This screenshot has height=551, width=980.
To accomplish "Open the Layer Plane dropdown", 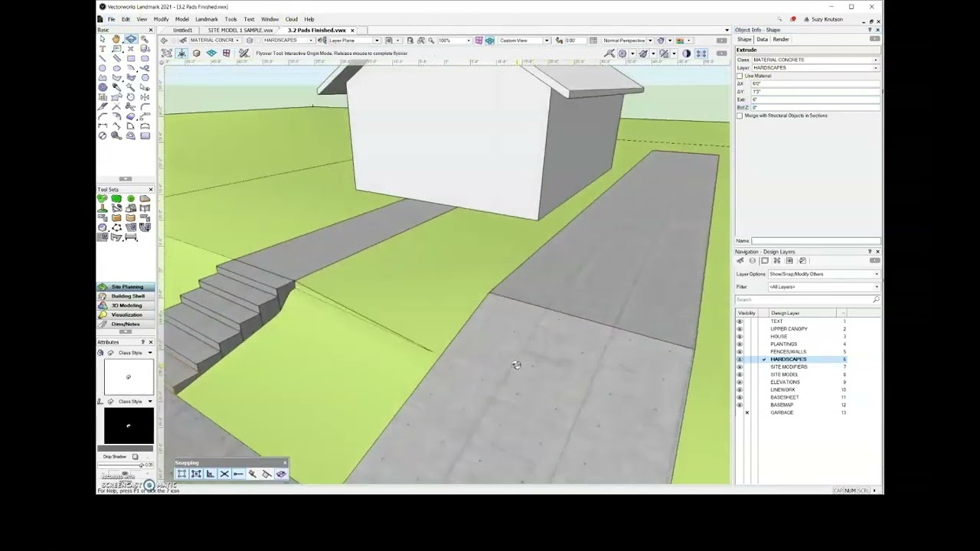I will point(354,41).
